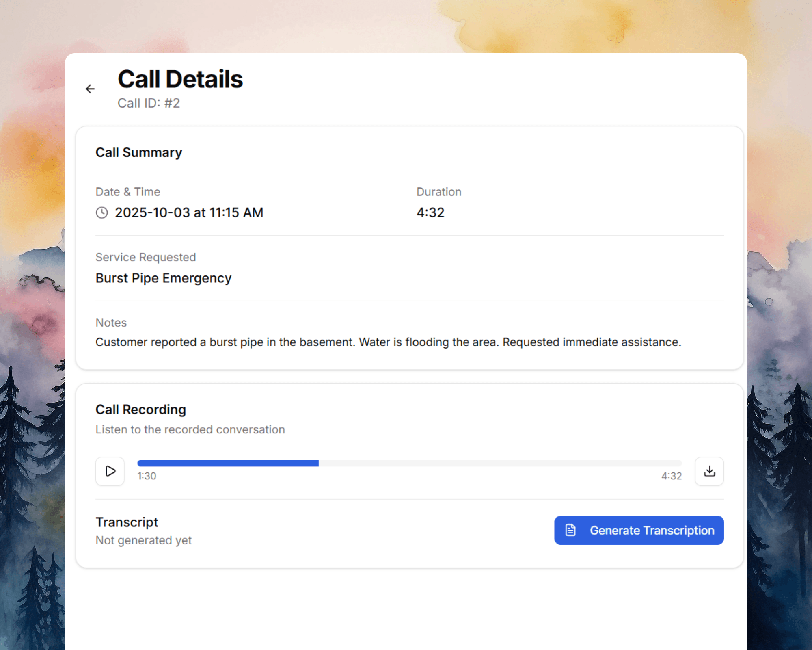Click the Generate Transcription button
This screenshot has height=650, width=812.
[x=639, y=530]
